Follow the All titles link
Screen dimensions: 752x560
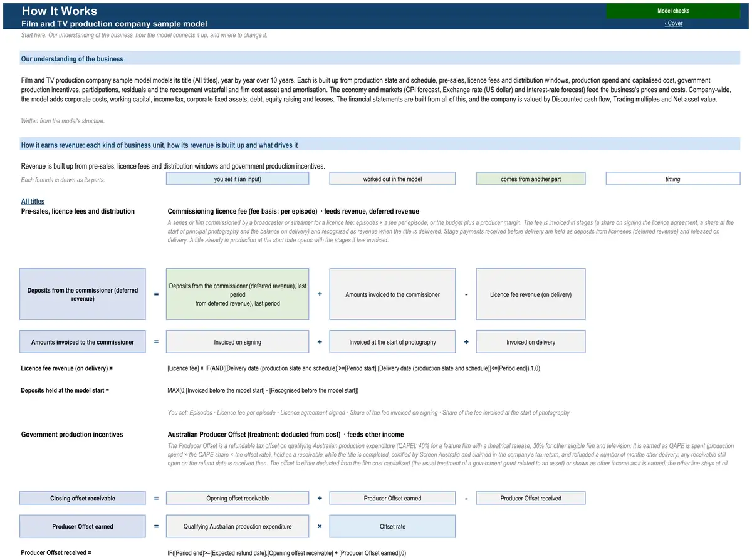(x=33, y=201)
